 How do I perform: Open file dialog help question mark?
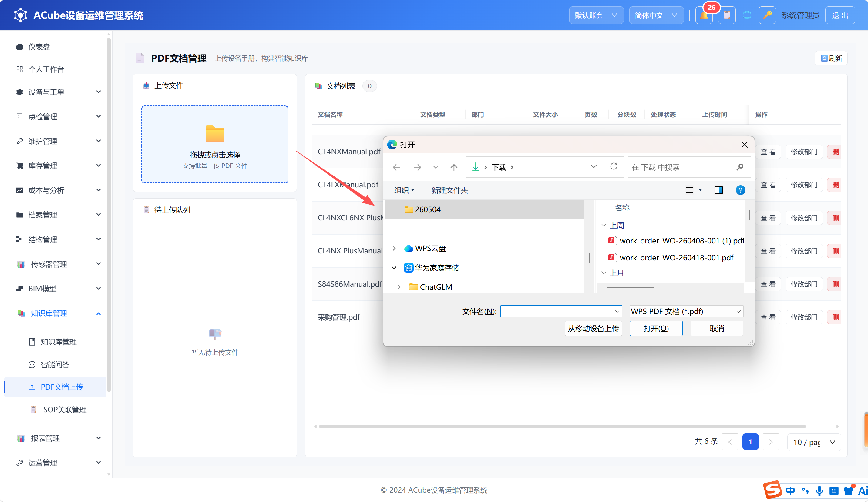[740, 190]
